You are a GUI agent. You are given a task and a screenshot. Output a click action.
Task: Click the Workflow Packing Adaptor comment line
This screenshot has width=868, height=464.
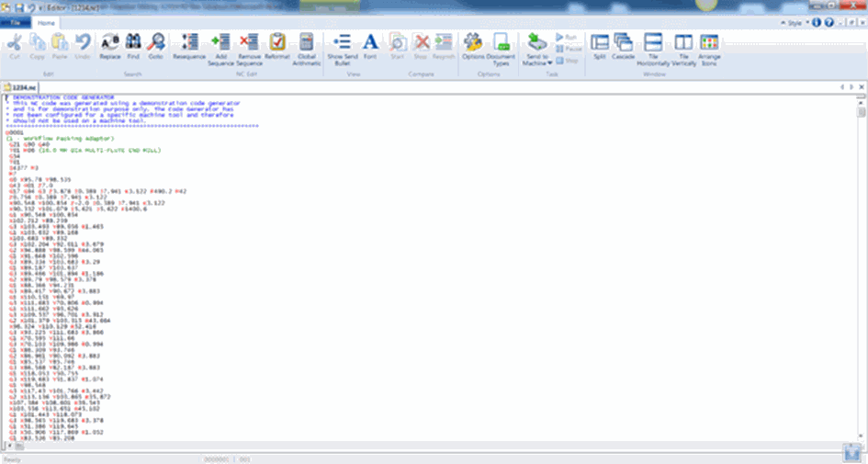coord(60,139)
